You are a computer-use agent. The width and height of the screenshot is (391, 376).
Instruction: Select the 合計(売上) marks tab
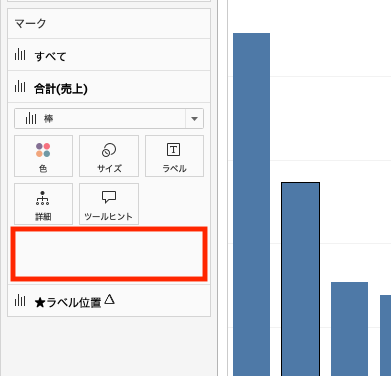[x=109, y=87]
